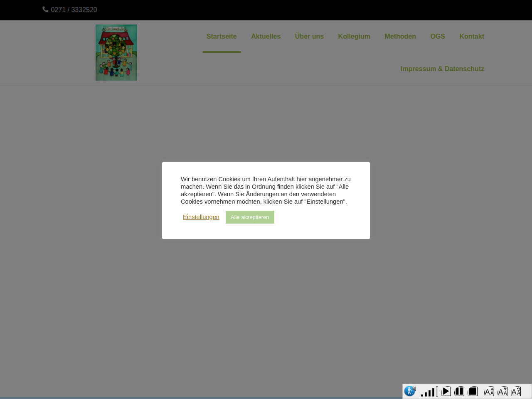Open the OGS page
The image size is (532, 399).
click(437, 37)
